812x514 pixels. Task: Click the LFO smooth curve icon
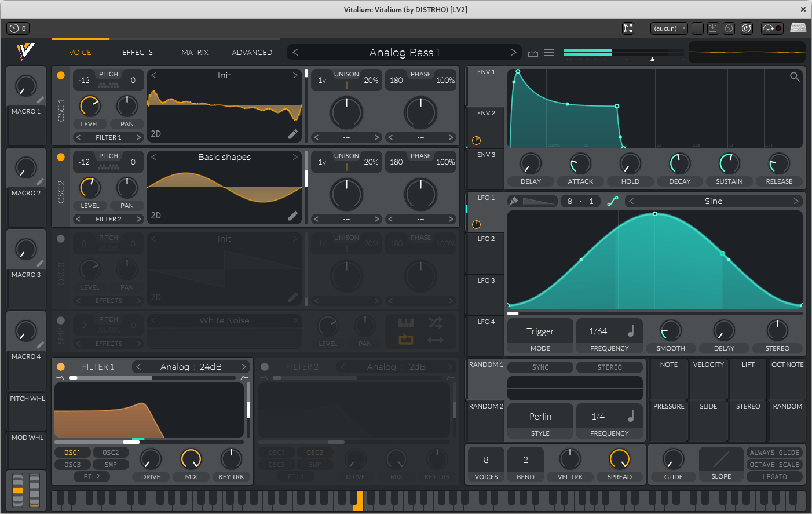coord(613,201)
